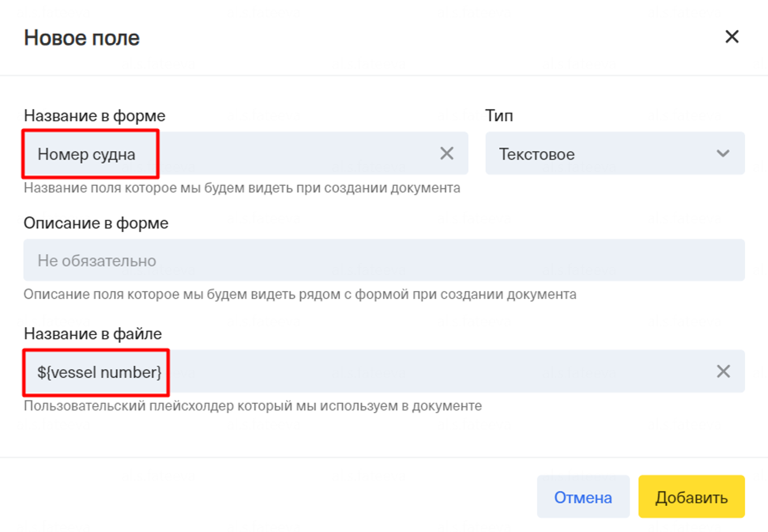Place cursor on ${vessel number} text
Viewport: 768px width, 532px height.
tap(99, 372)
